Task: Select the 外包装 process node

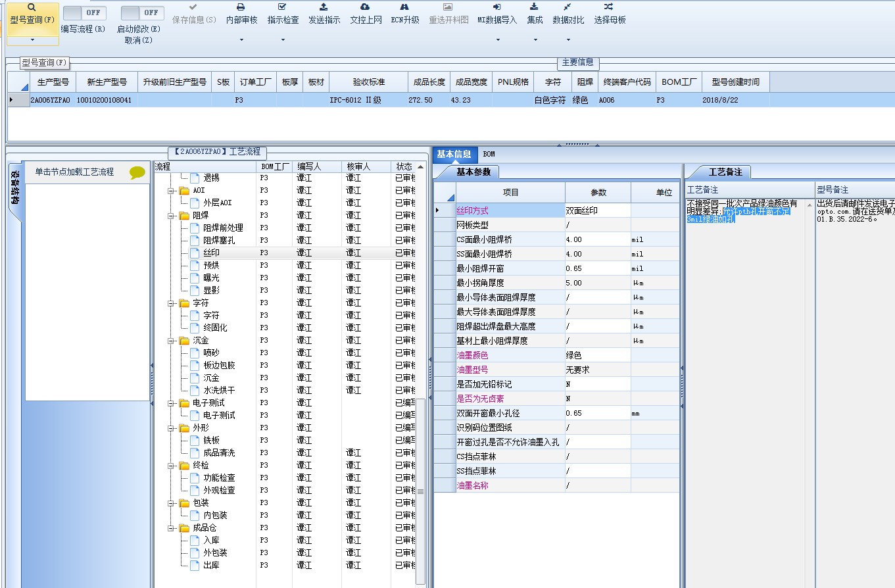Action: (x=215, y=552)
